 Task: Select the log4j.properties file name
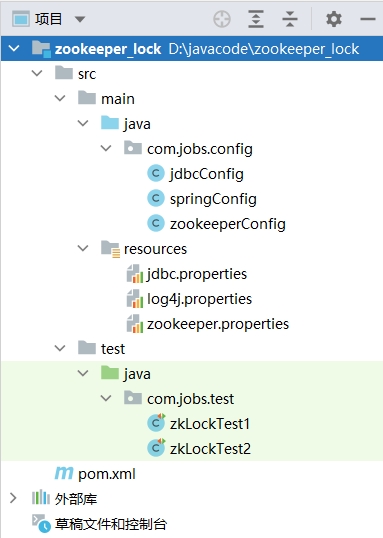pos(199,299)
